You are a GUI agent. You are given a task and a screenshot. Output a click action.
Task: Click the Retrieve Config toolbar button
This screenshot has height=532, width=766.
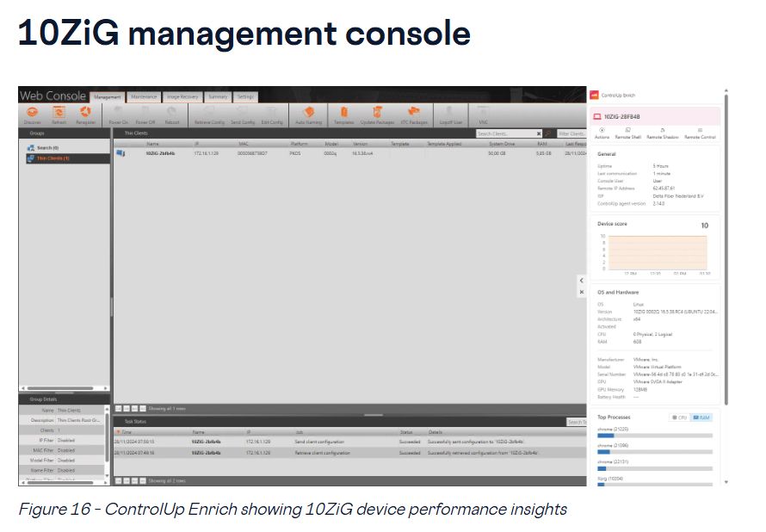(x=210, y=115)
